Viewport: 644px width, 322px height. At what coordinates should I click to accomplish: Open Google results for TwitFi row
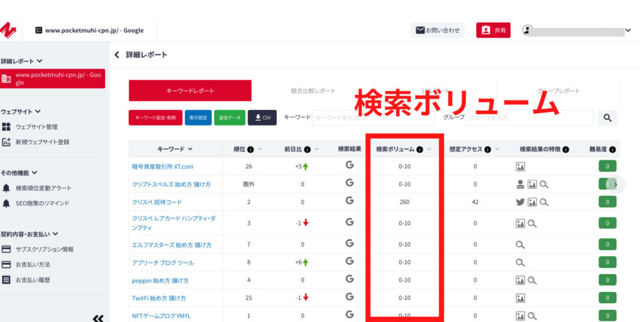pyautogui.click(x=350, y=296)
